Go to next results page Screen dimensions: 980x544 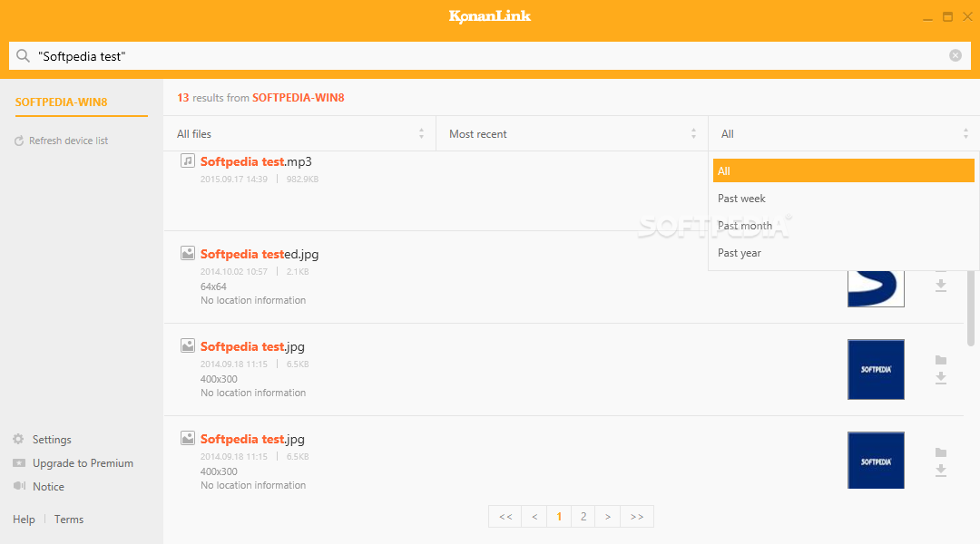607,517
